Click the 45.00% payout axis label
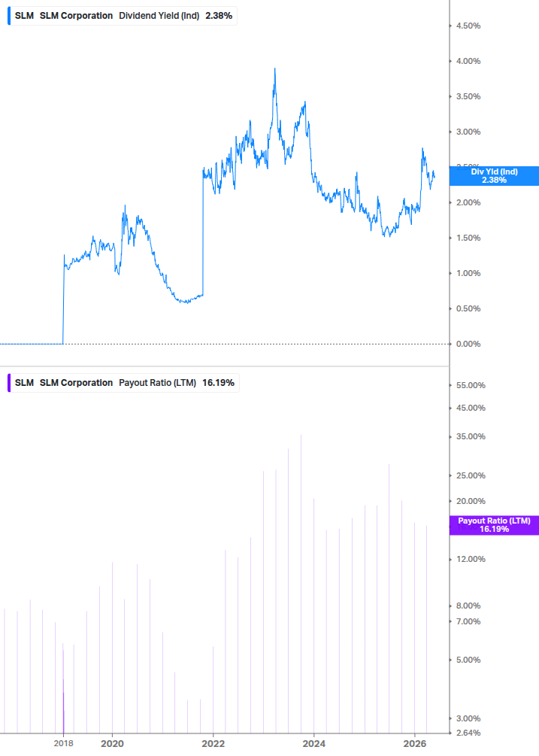The width and height of the screenshot is (539, 756). click(471, 408)
